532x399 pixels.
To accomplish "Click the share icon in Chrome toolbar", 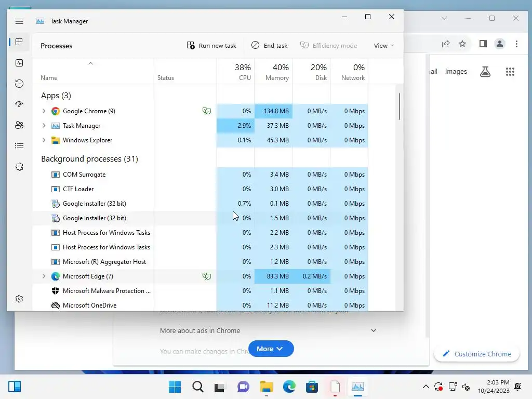I will click(445, 44).
